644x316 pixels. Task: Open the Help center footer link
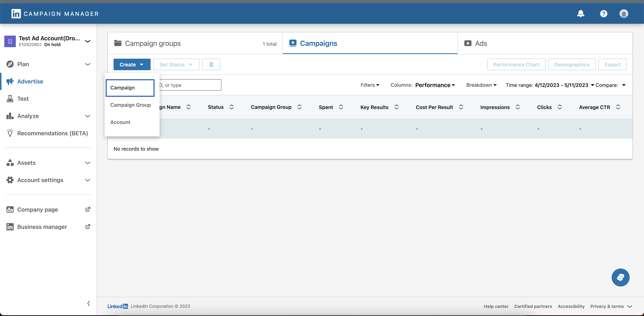(496, 306)
